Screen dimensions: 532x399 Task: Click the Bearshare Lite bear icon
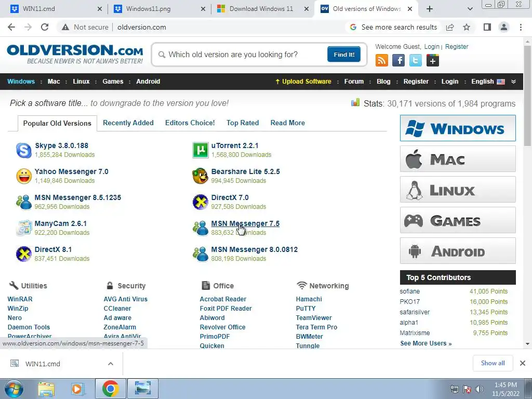[201, 176]
